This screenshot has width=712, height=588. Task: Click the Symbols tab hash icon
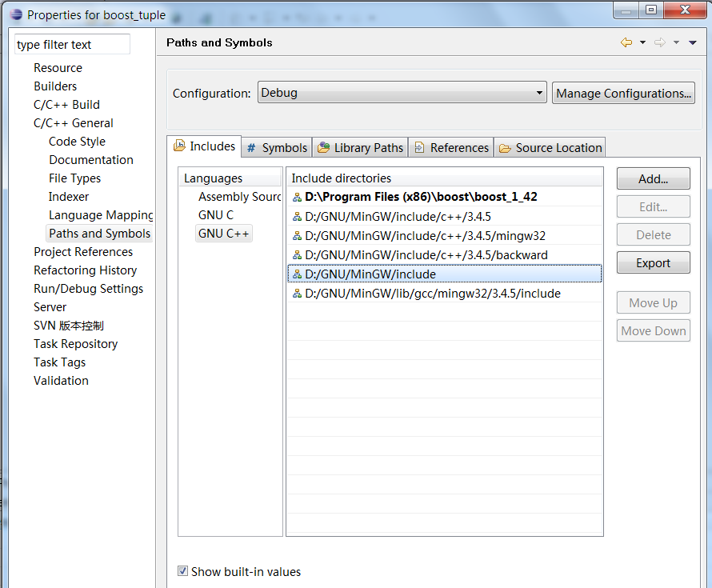coord(251,148)
